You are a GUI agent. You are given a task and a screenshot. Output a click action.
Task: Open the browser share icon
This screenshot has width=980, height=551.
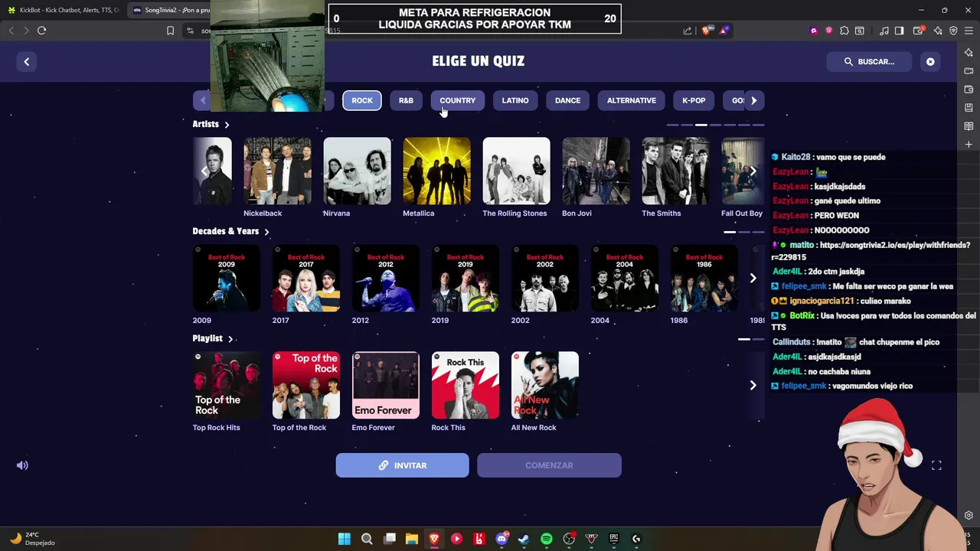pyautogui.click(x=687, y=31)
